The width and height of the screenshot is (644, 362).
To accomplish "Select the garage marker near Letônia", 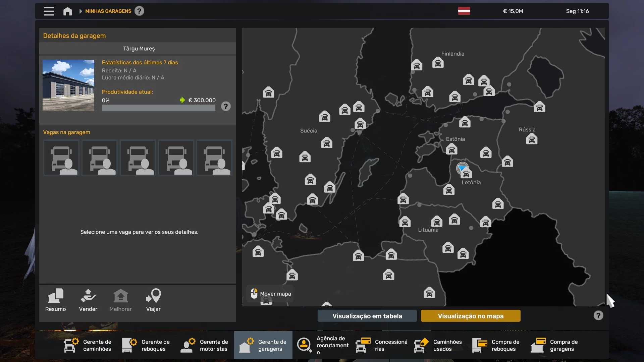I will click(466, 173).
